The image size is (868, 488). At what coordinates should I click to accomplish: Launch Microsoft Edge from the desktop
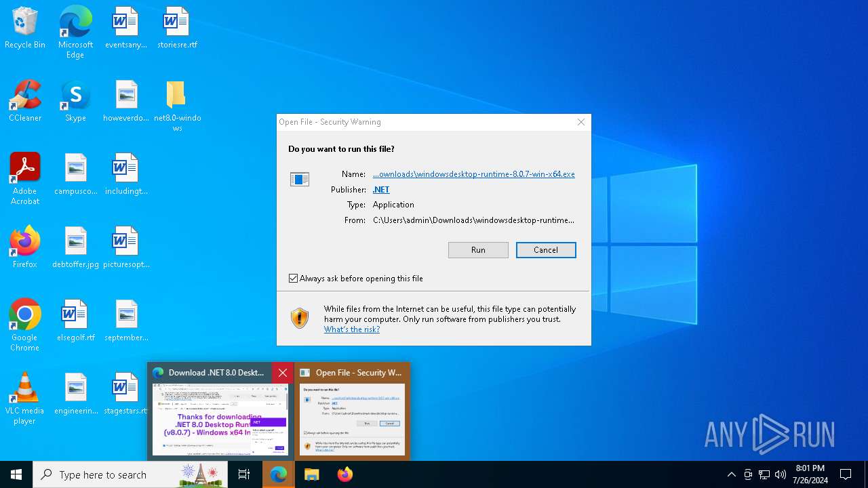point(75,32)
